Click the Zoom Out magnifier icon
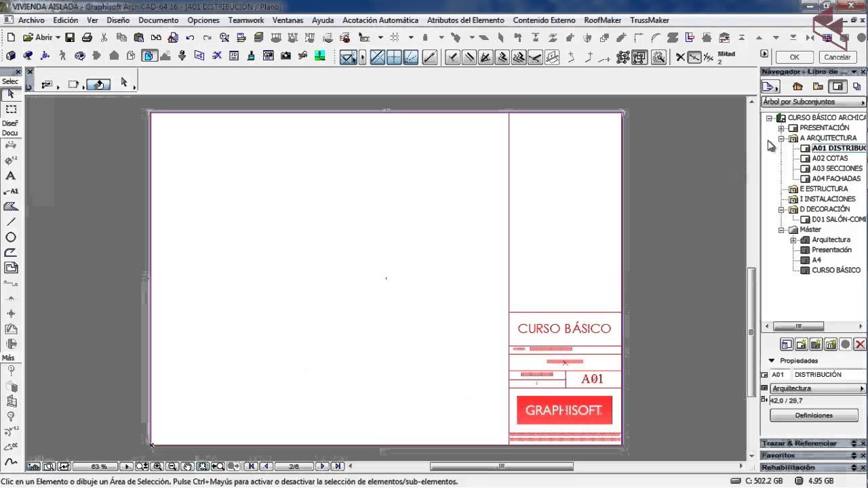Image resolution: width=868 pixels, height=488 pixels. (x=172, y=466)
